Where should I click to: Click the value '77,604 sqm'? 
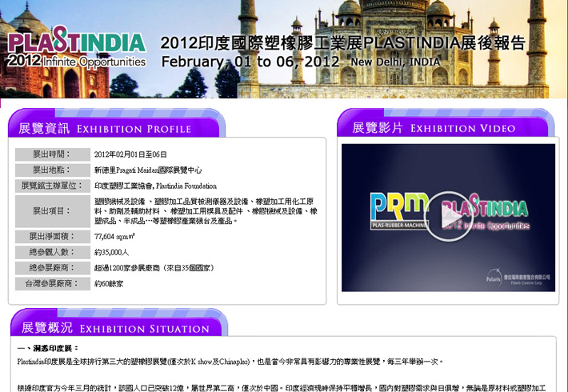(x=114, y=237)
